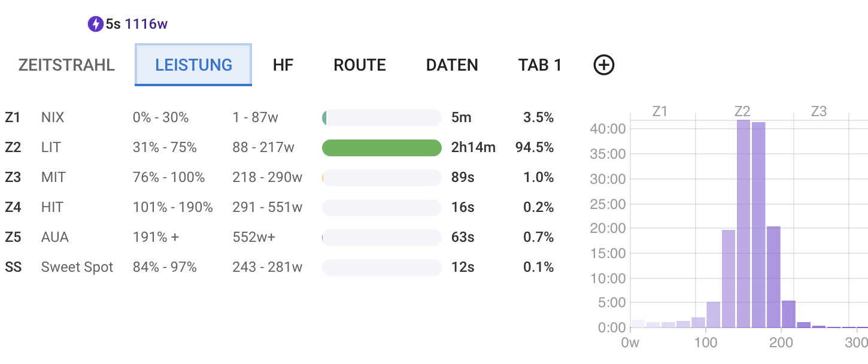868x364 pixels.
Task: Click the Z2 time value 2h14m
Action: [473, 147]
